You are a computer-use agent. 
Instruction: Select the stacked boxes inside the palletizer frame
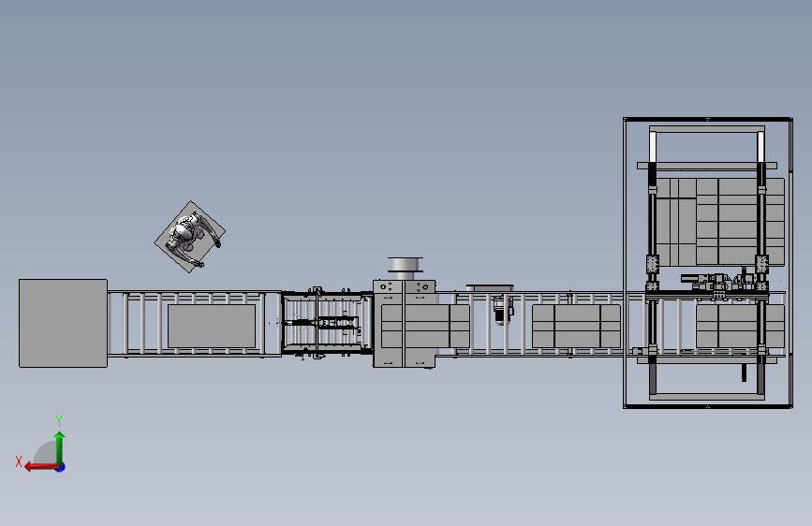(720, 222)
